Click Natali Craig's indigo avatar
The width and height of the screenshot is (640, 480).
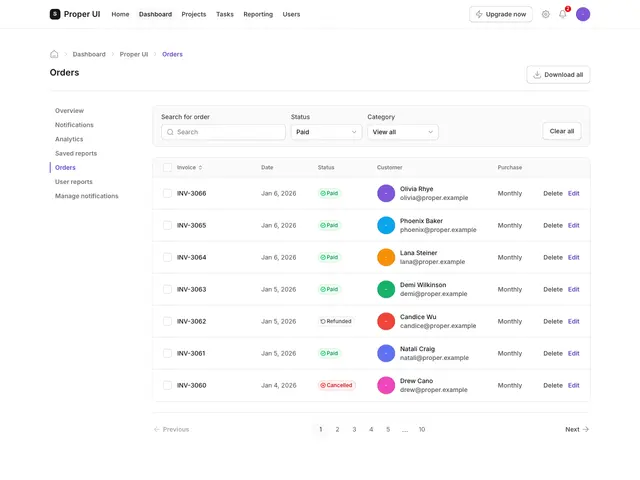[x=386, y=353]
